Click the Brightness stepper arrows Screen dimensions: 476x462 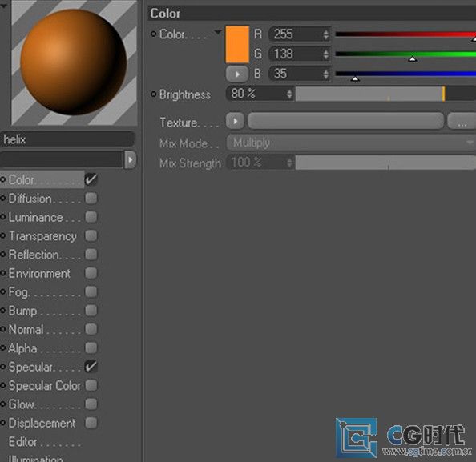pos(289,94)
